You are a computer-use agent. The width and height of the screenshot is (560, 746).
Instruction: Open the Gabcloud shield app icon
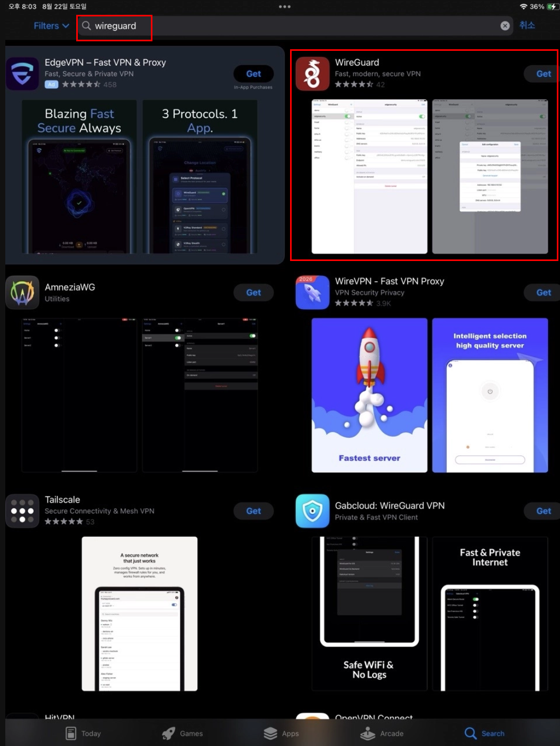pyautogui.click(x=312, y=511)
